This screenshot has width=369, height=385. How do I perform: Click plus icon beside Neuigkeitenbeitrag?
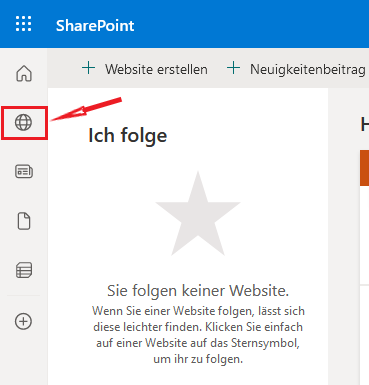tap(233, 68)
